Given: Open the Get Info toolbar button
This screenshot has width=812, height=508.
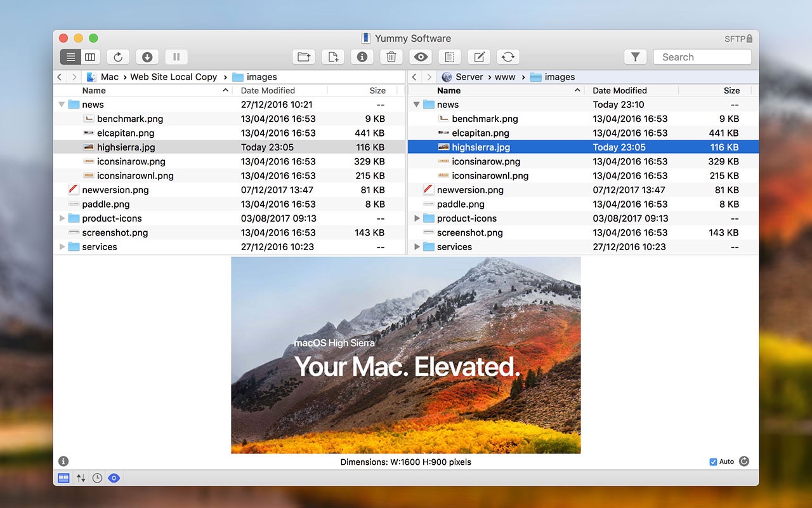Looking at the screenshot, I should pos(362,57).
